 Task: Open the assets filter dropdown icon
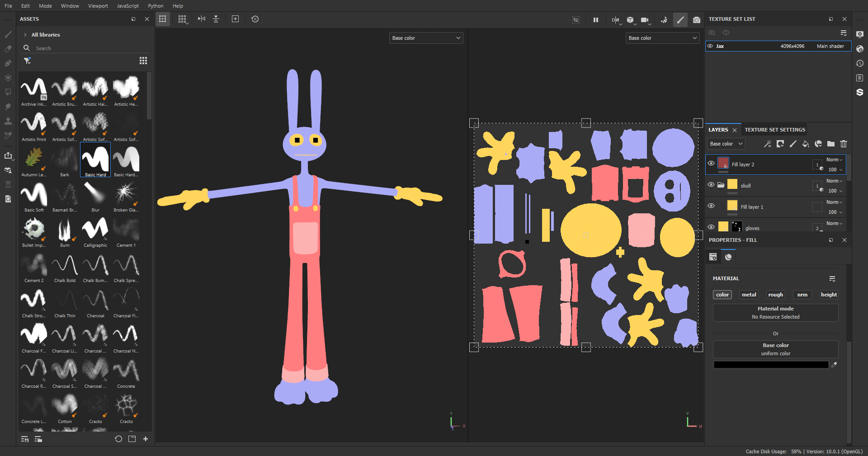pos(28,61)
